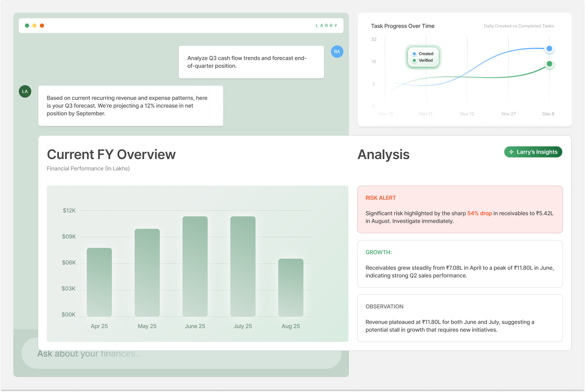Select the June 25 bar

195,266
